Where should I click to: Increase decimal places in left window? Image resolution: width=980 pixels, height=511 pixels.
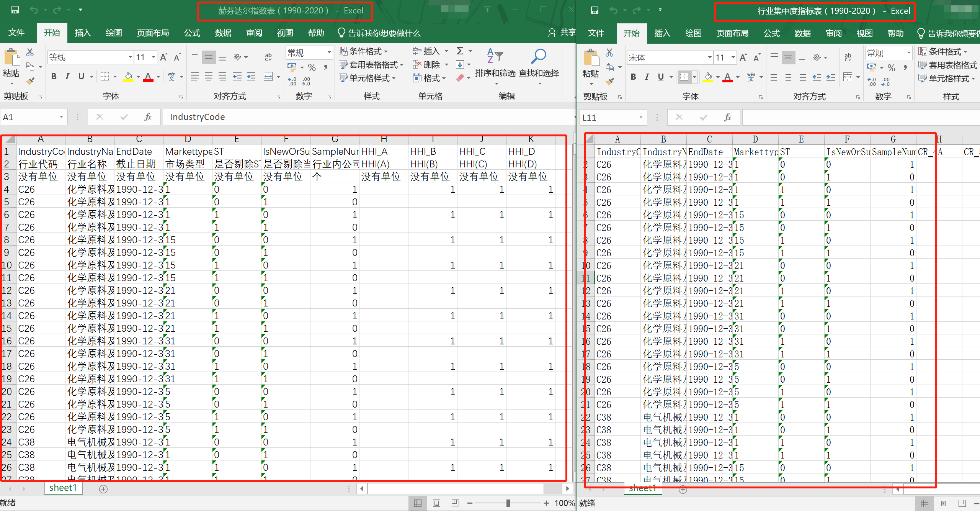point(292,81)
